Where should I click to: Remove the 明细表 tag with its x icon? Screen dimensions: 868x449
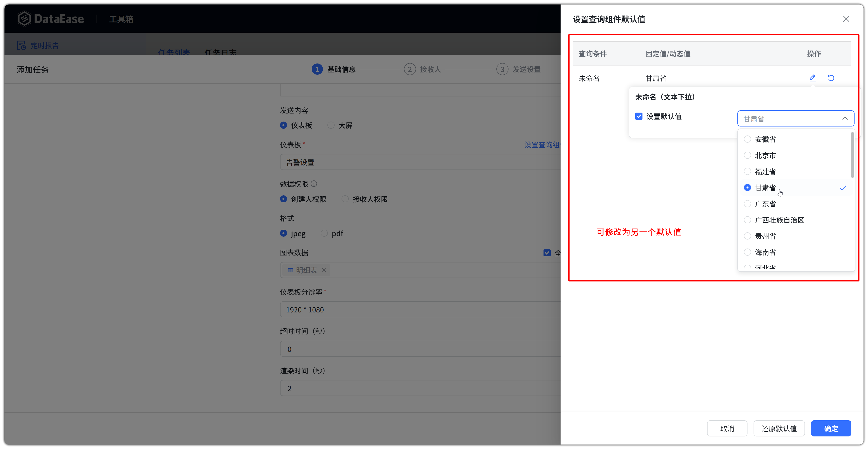coord(324,270)
